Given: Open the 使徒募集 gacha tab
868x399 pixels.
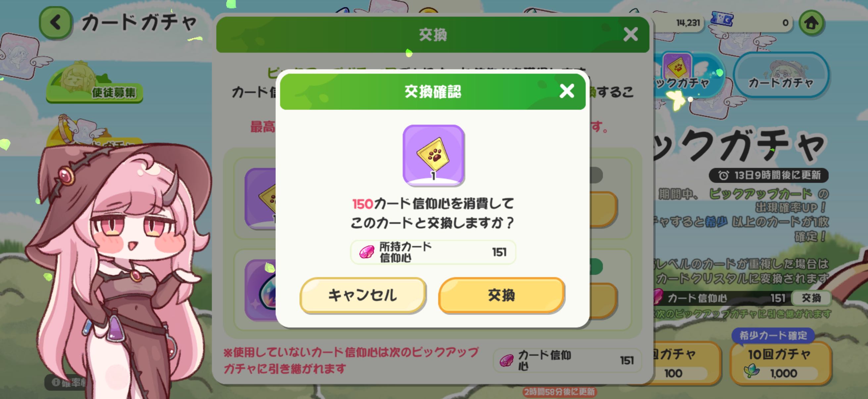Looking at the screenshot, I should click(94, 82).
